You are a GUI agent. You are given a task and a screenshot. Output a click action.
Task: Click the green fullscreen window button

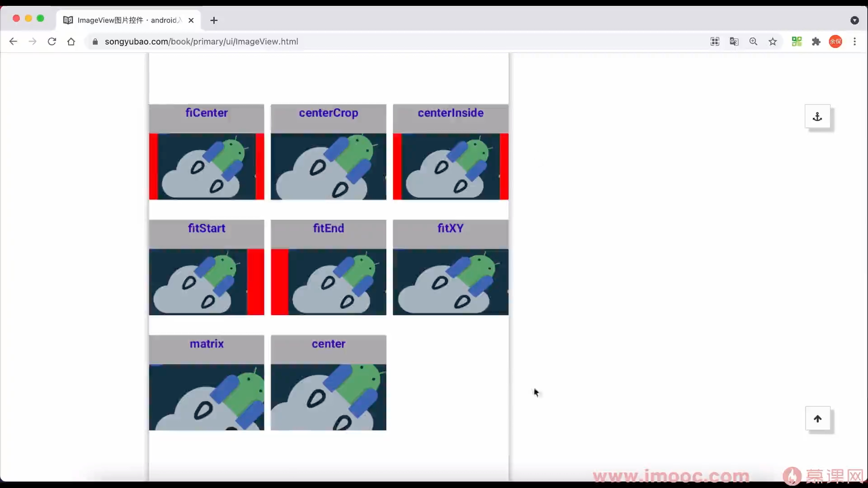pyautogui.click(x=40, y=19)
